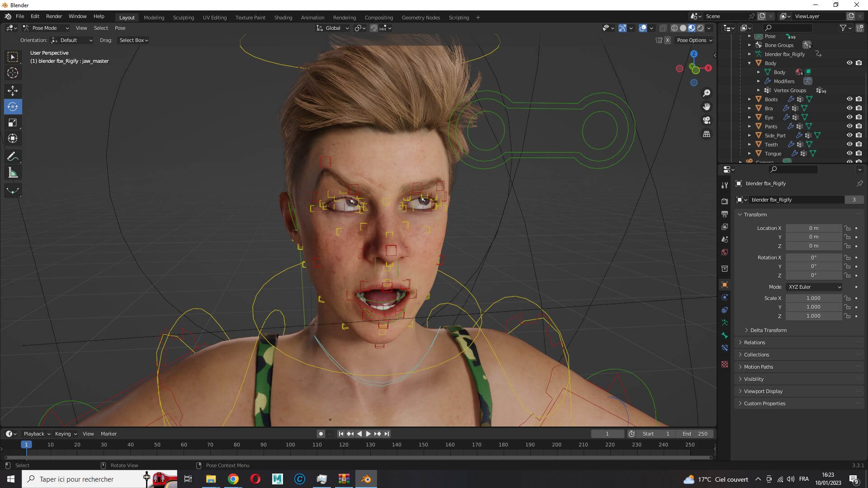Open the Pose Mode dropdown
This screenshot has height=488, width=868.
[46, 28]
